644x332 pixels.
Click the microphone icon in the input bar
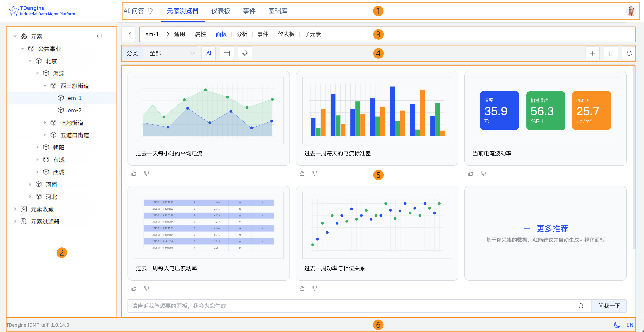pos(581,306)
